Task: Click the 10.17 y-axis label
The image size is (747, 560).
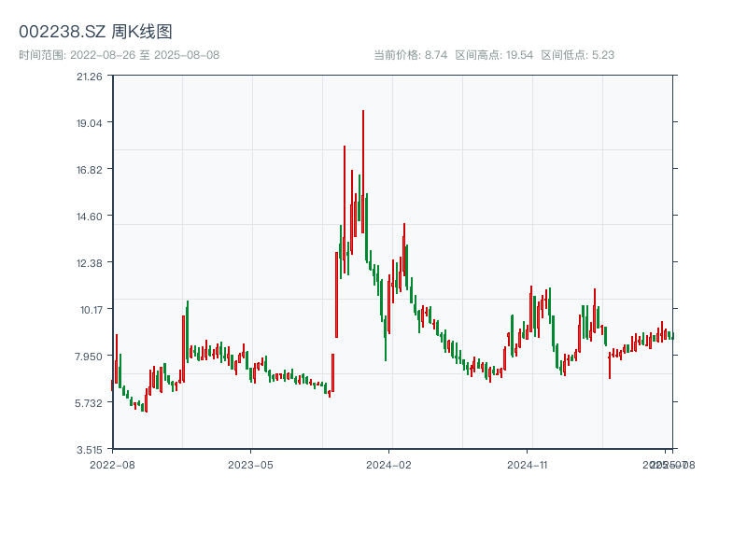Action: (91, 310)
